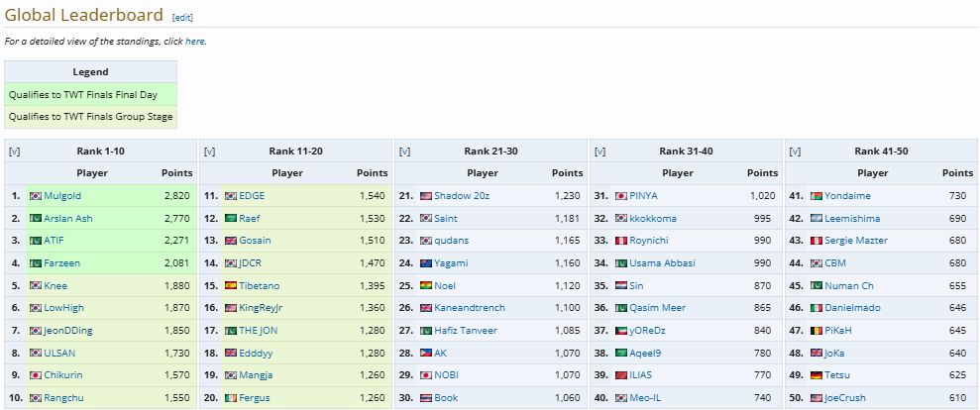Click the UK flag next to Gosain
This screenshot has height=410, width=980.
[231, 242]
